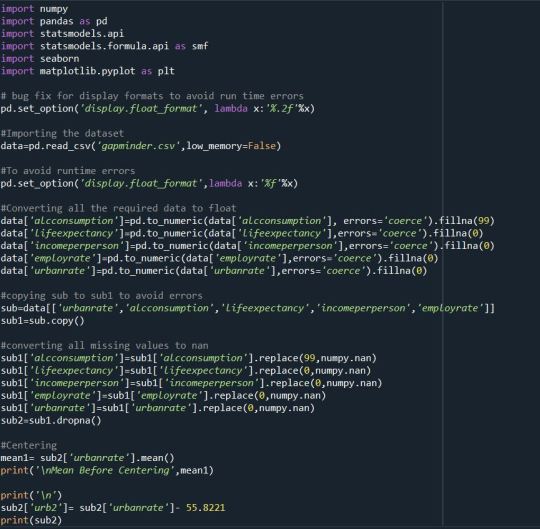540x529 pixels.
Task: Click the 'import statsmodels.api' line
Action: (62, 34)
